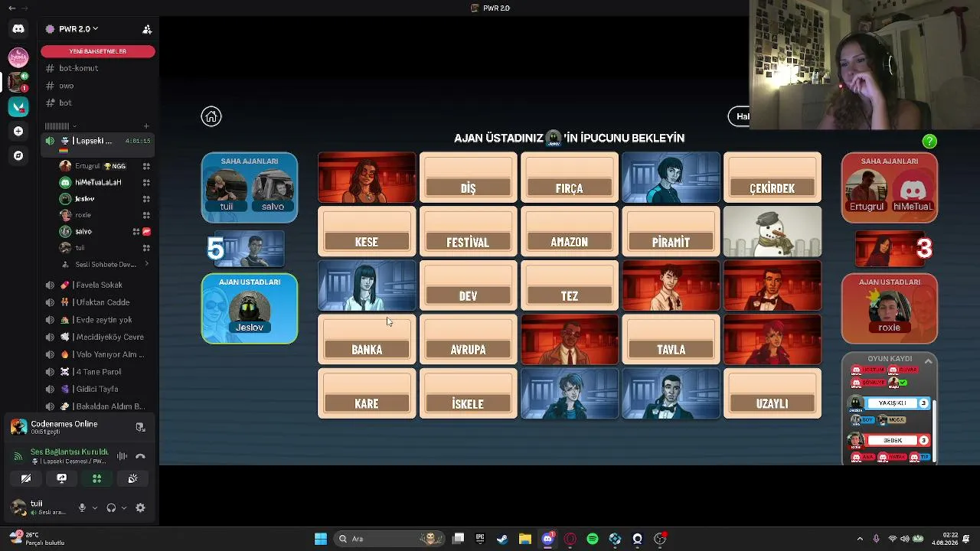980x551 pixels.
Task: Click the add server plus icon
Action: 18,132
